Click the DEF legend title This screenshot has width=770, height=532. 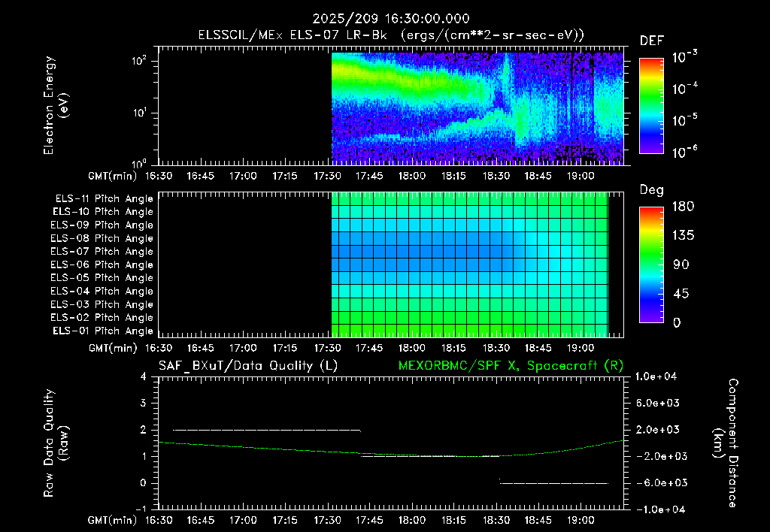pyautogui.click(x=652, y=41)
